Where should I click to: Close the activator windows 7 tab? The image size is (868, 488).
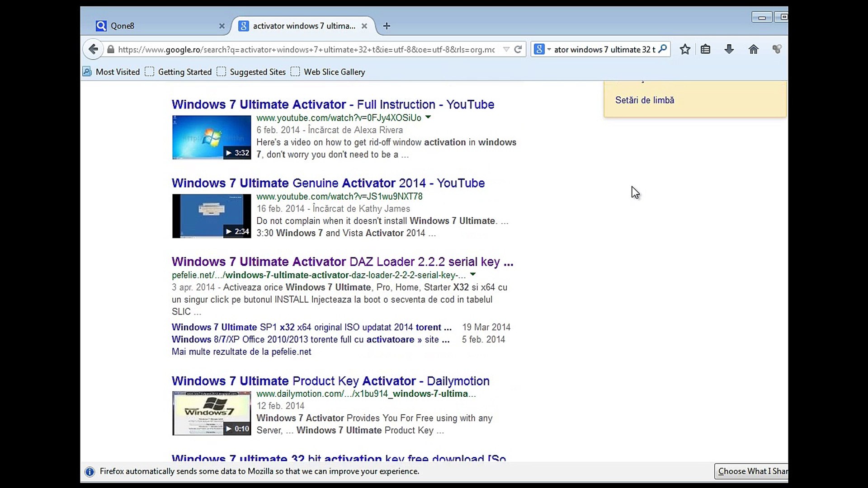coord(364,26)
